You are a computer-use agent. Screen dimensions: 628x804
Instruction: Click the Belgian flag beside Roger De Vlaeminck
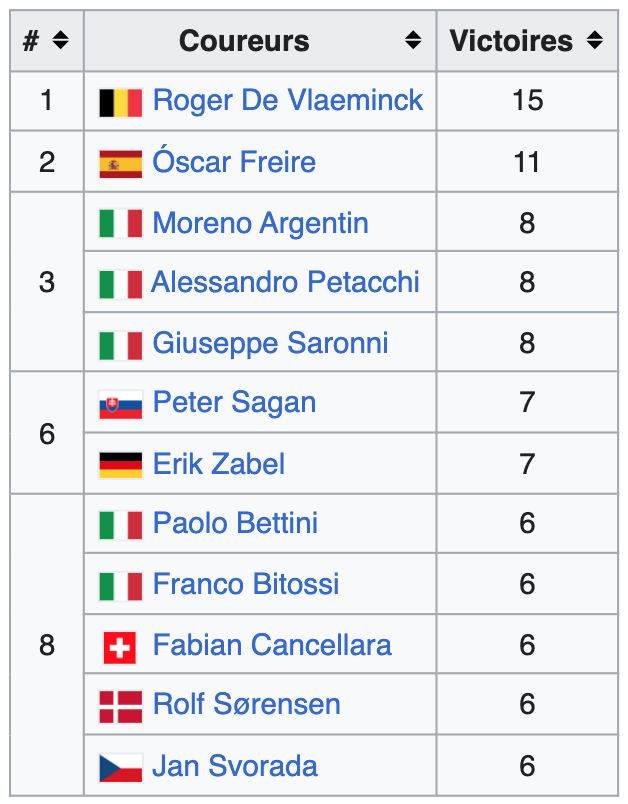point(120,102)
